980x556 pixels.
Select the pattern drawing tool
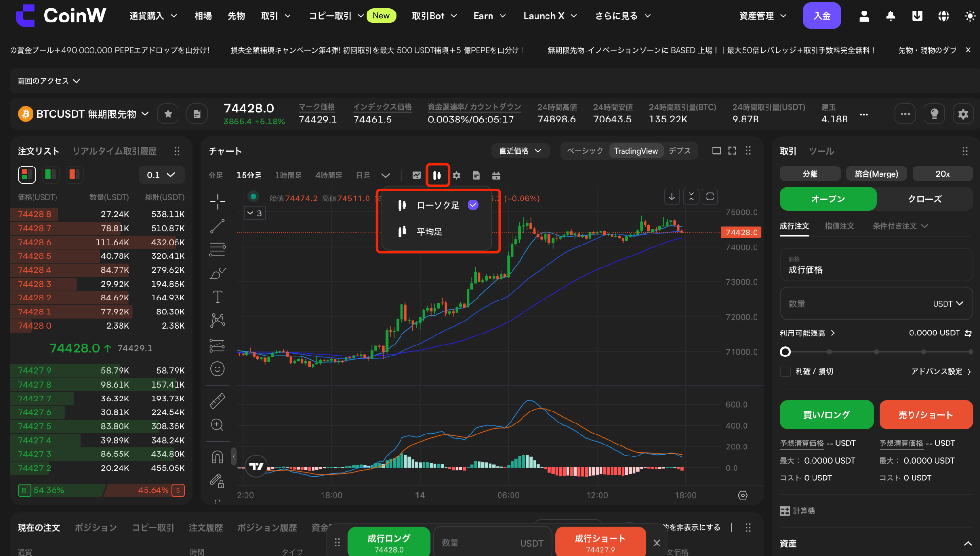tap(217, 320)
